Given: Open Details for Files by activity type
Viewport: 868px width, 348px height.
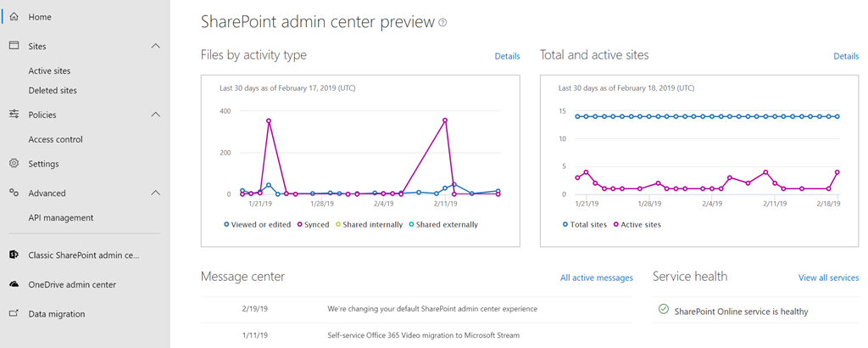Looking at the screenshot, I should click(x=507, y=56).
